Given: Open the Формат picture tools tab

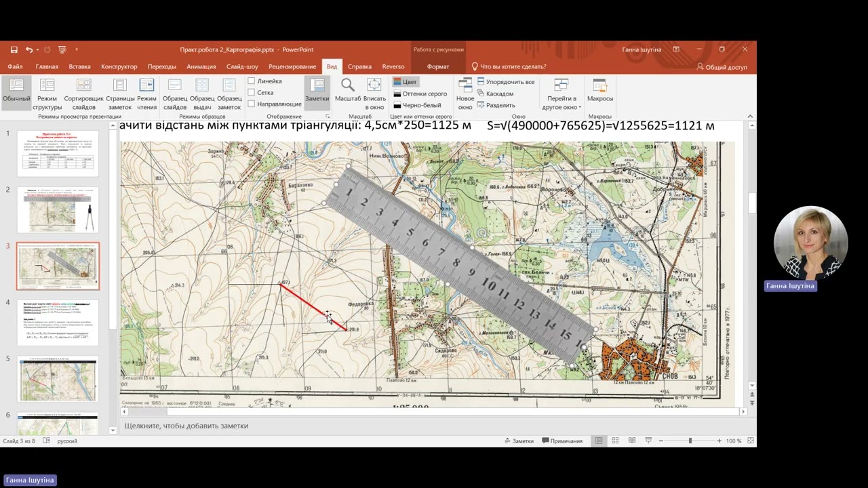Looking at the screenshot, I should [438, 66].
